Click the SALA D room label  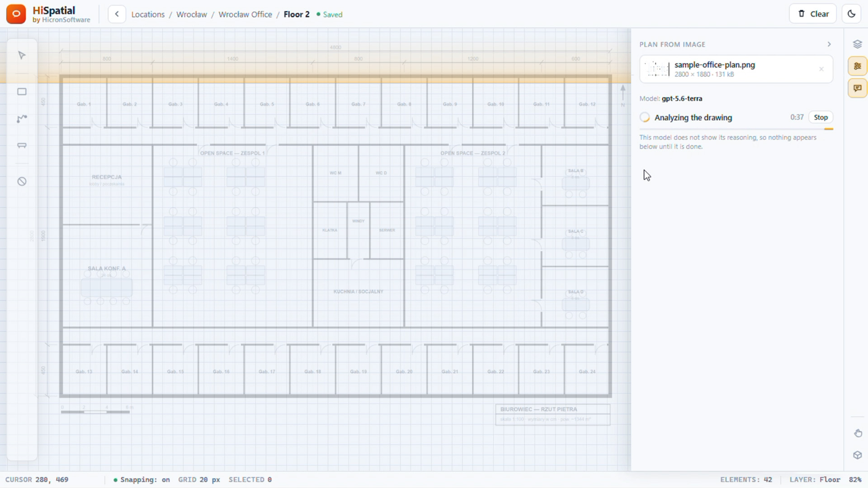point(576,292)
